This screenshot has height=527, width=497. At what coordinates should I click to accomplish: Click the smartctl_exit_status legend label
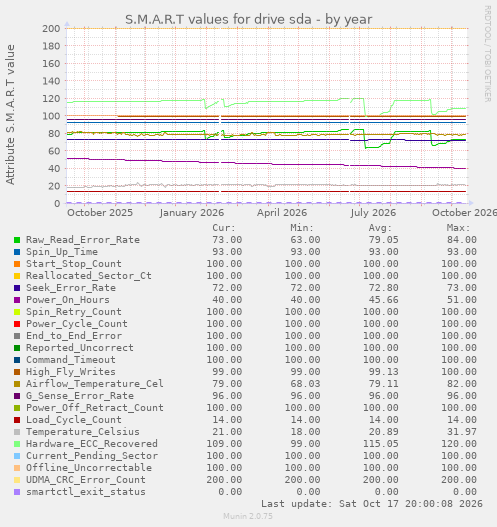point(86,492)
